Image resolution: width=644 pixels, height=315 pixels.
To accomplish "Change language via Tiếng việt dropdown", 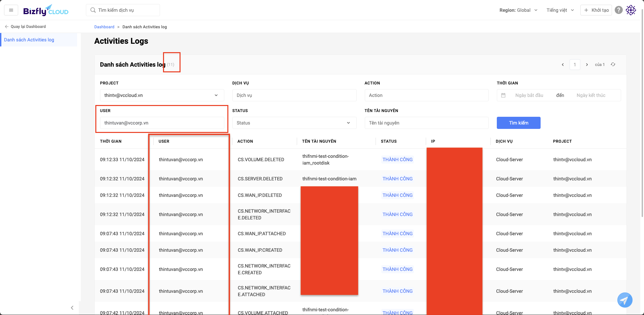I will click(560, 10).
